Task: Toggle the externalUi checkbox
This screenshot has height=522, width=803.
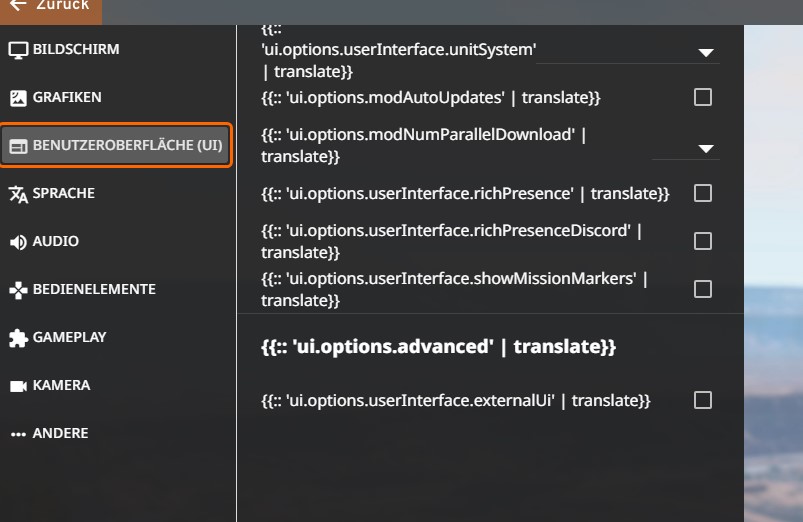Action: click(703, 400)
